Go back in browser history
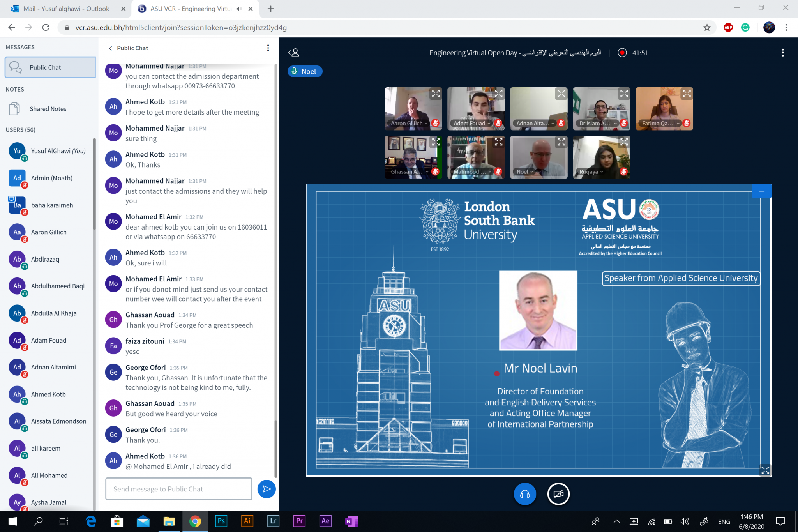Screen dimensions: 798x532 tap(12, 27)
